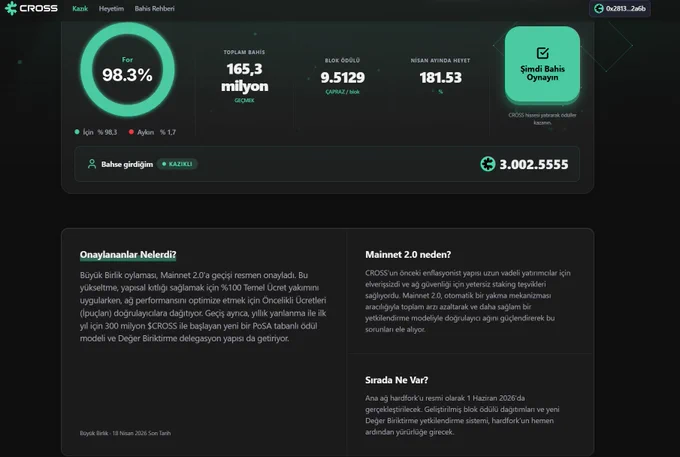
Task: Open the Bahis Rehberi navigation tab
Action: point(154,9)
